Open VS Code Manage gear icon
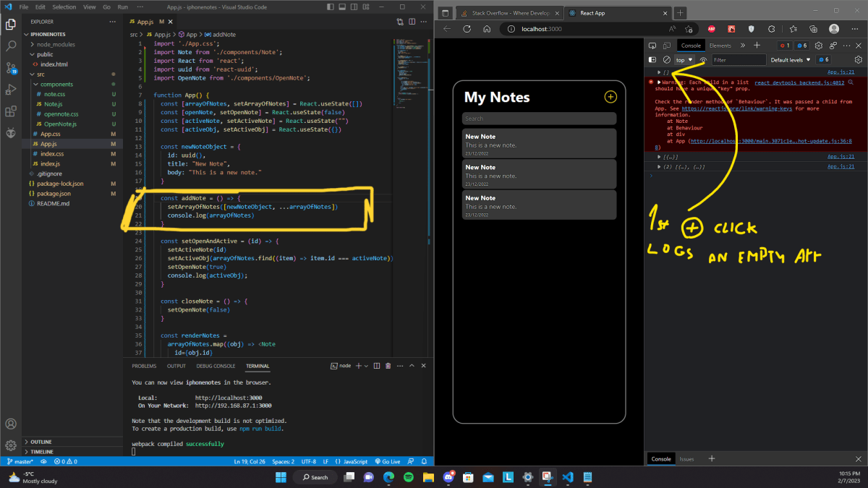Image resolution: width=868 pixels, height=488 pixels. tap(11, 445)
